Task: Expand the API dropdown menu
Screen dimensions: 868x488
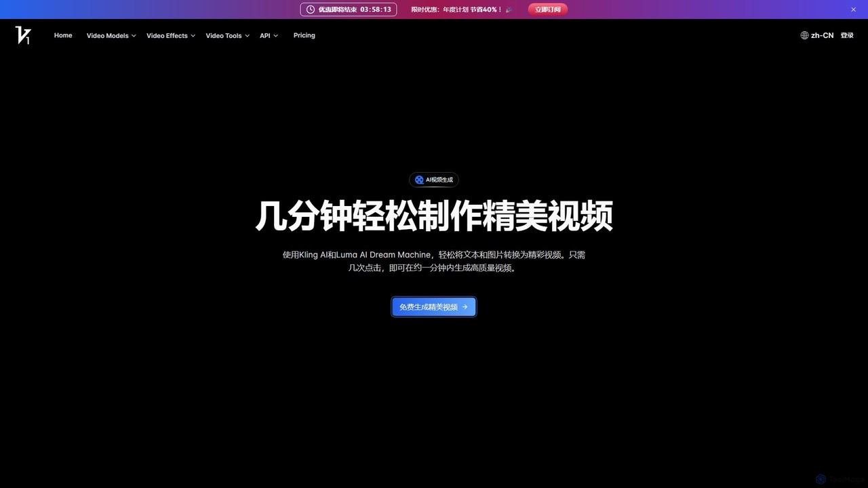Action: [269, 35]
